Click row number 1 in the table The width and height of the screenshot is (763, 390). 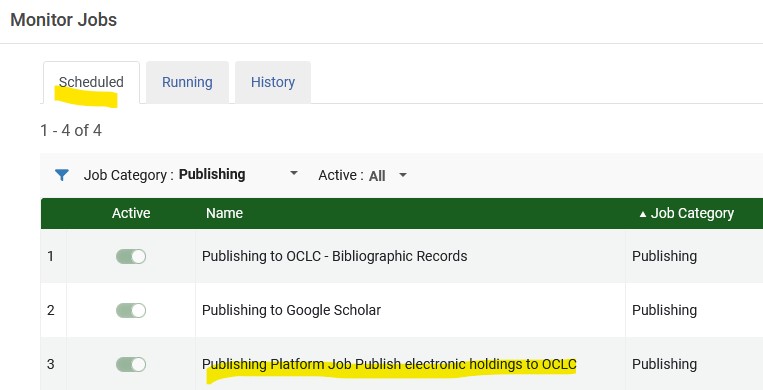(51, 256)
